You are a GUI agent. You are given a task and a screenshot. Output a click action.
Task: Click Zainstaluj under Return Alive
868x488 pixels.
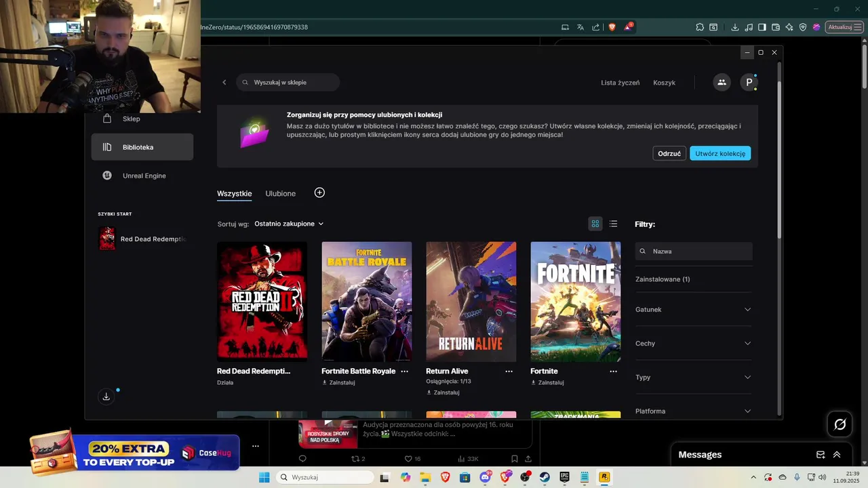443,392
